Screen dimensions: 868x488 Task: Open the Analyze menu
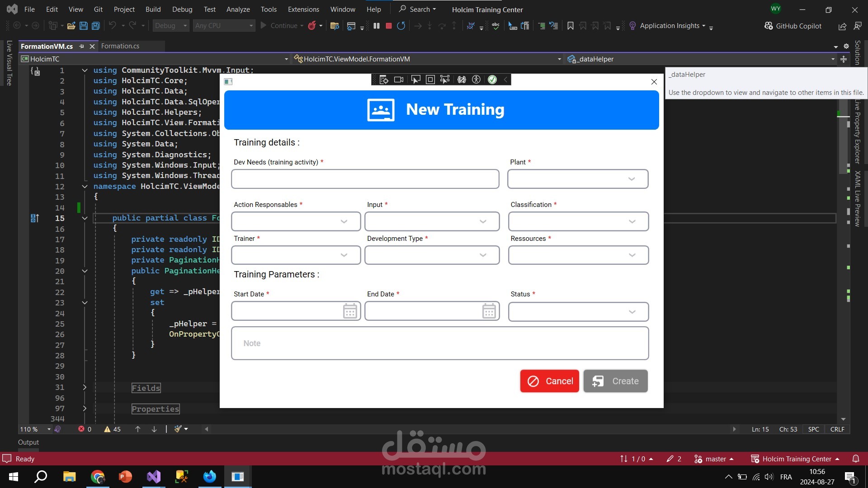point(238,9)
